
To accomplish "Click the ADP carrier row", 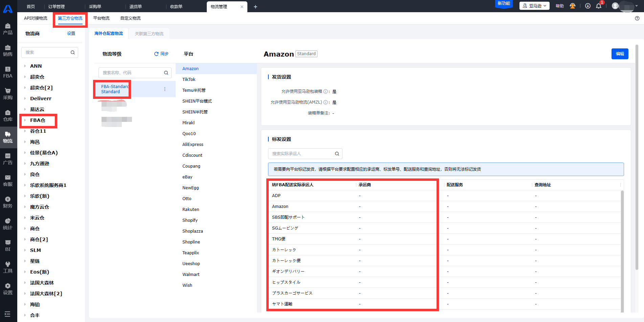I will [444, 196].
